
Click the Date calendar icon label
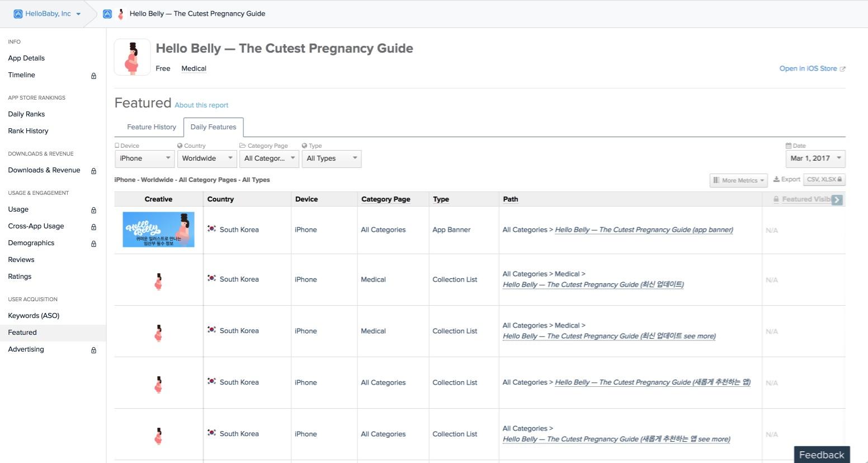(789, 146)
